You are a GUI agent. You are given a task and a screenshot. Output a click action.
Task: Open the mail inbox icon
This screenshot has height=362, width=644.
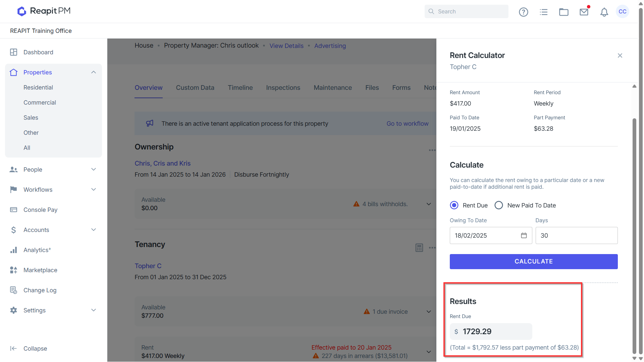pyautogui.click(x=584, y=12)
